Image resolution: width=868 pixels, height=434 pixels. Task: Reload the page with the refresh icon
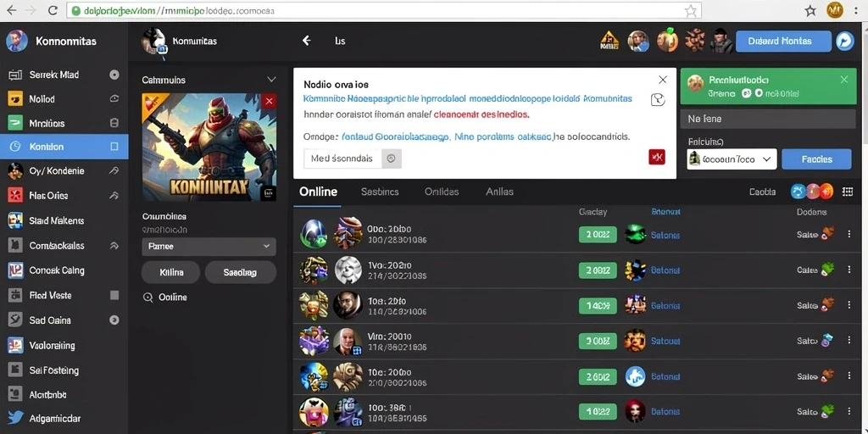(53, 10)
